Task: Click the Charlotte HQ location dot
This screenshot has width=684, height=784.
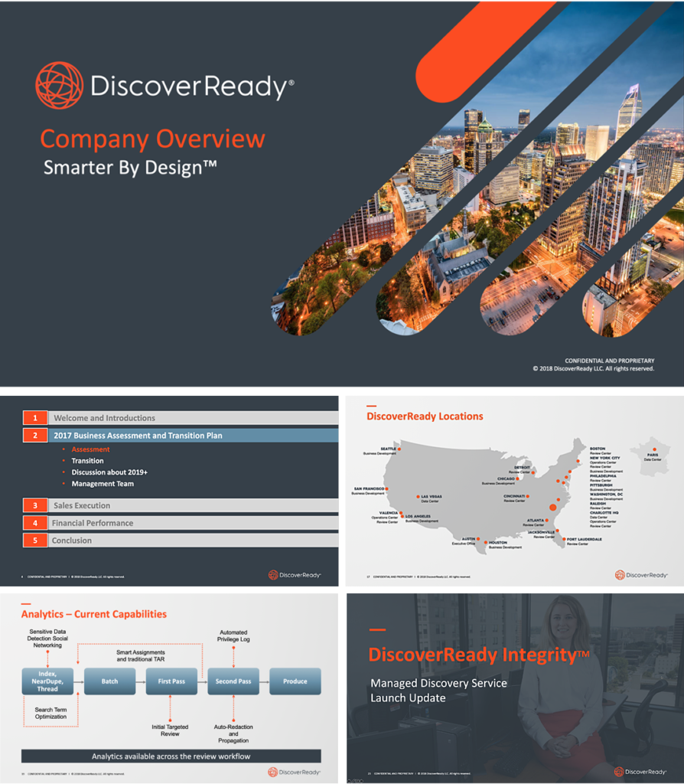Action: 554,508
